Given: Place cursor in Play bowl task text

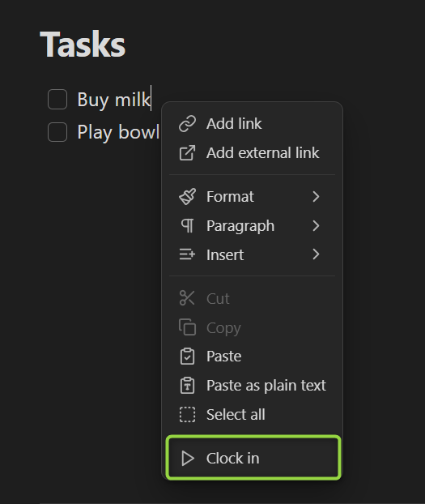Looking at the screenshot, I should pos(118,132).
